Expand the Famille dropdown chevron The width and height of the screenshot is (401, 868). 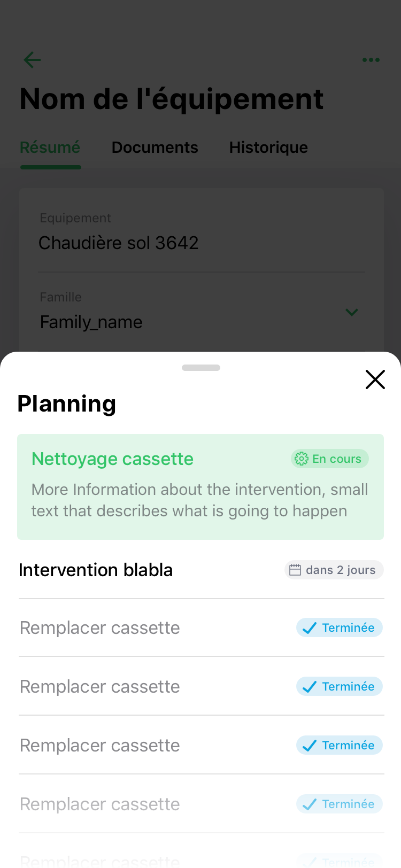351,312
